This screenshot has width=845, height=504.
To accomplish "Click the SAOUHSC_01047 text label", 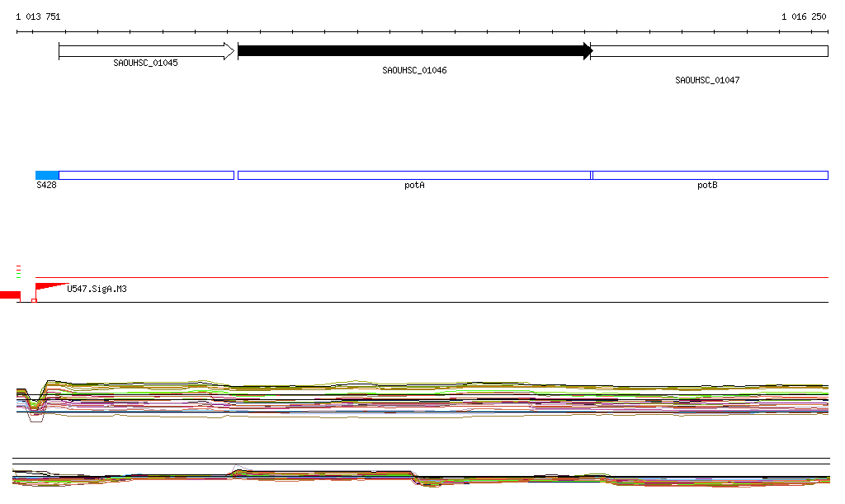I will [707, 81].
